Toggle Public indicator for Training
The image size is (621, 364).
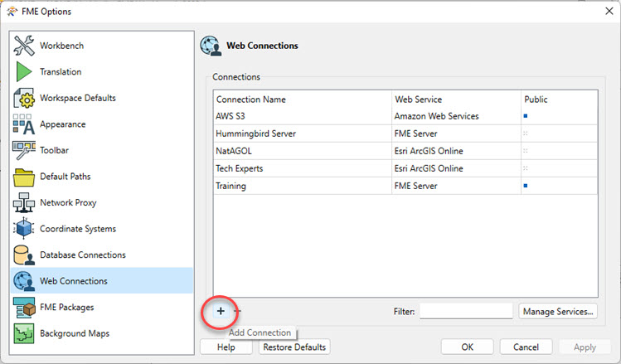point(526,186)
